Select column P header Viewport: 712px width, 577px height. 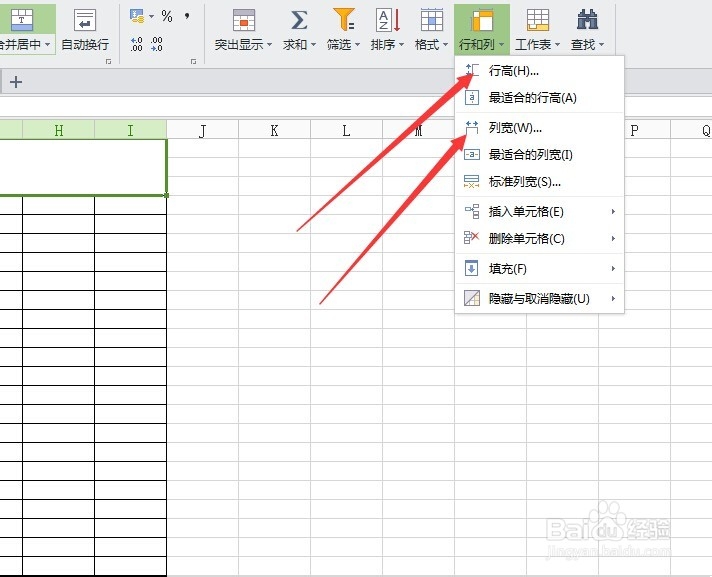[x=634, y=130]
